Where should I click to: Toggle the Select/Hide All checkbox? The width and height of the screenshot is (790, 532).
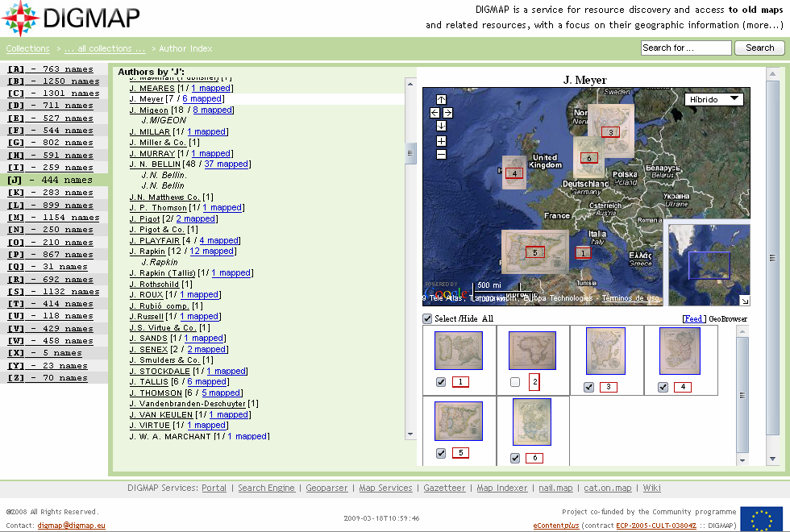[427, 318]
